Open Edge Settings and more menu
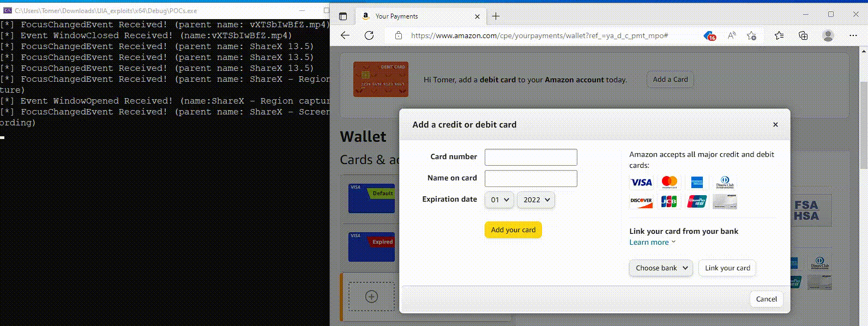Image resolution: width=868 pixels, height=326 pixels. 853,35
